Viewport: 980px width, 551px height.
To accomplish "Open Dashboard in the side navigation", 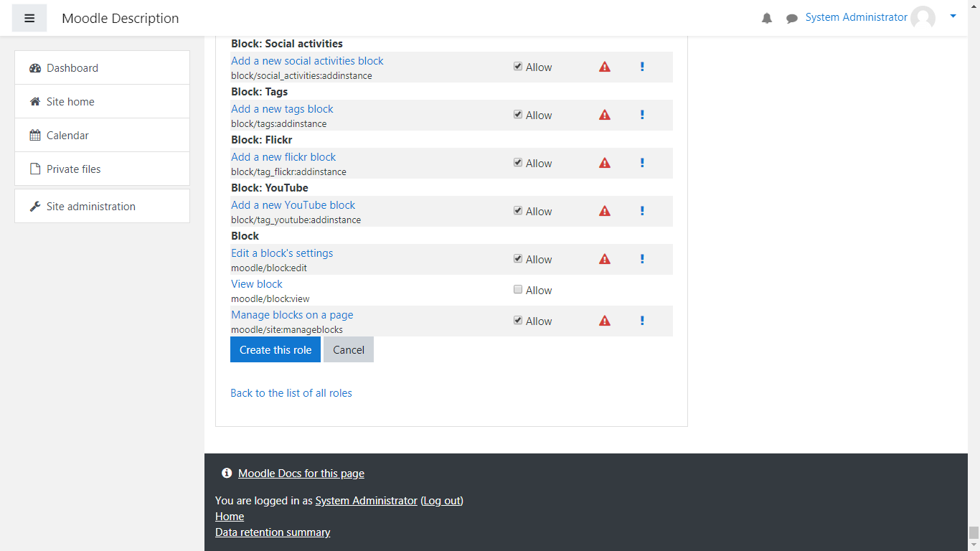I will click(72, 68).
